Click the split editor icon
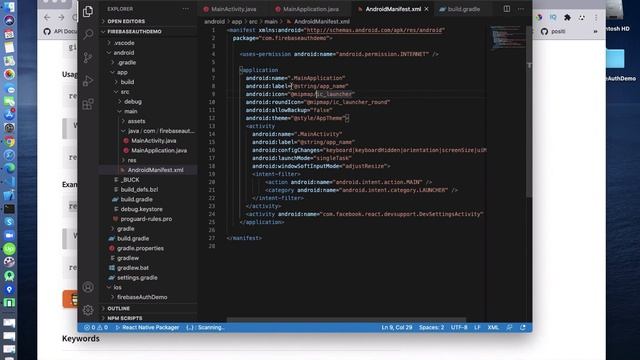Image resolution: width=640 pixels, height=360 pixels. pos(507,9)
